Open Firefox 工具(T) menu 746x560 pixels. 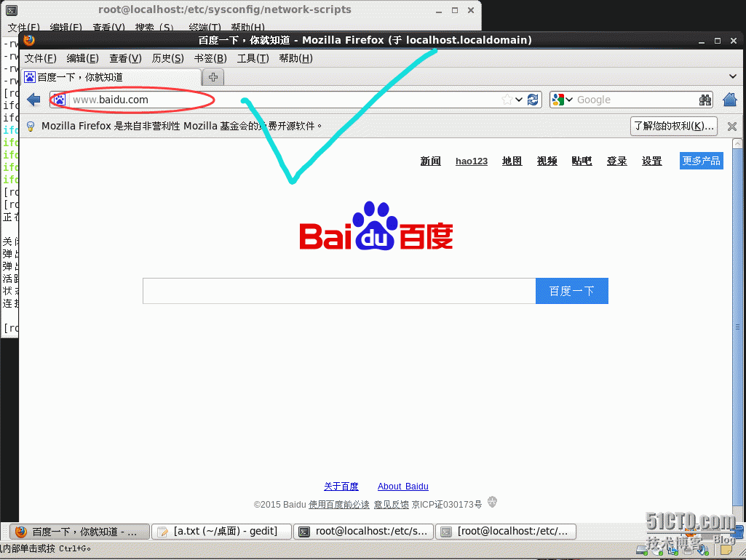[x=253, y=58]
